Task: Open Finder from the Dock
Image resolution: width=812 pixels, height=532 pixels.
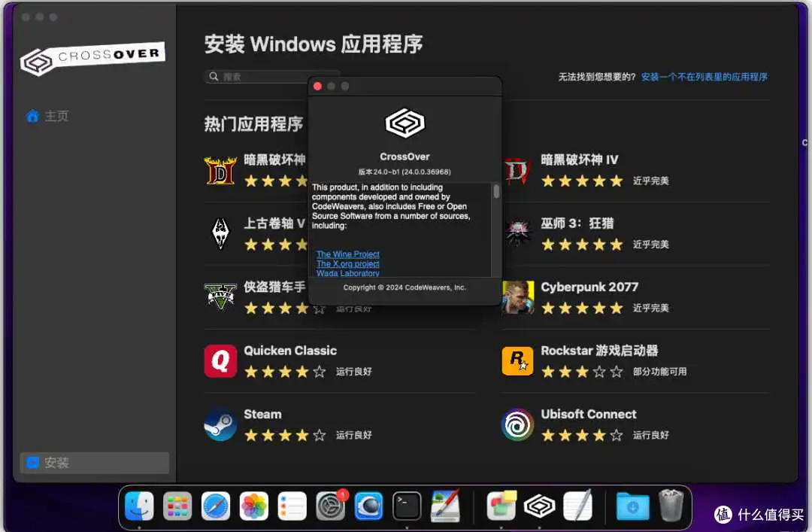Action: 139,506
